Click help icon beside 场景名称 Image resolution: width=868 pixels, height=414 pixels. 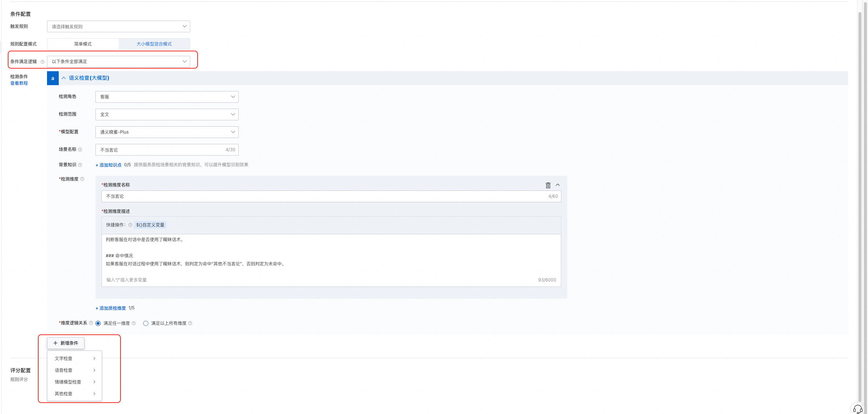point(80,149)
